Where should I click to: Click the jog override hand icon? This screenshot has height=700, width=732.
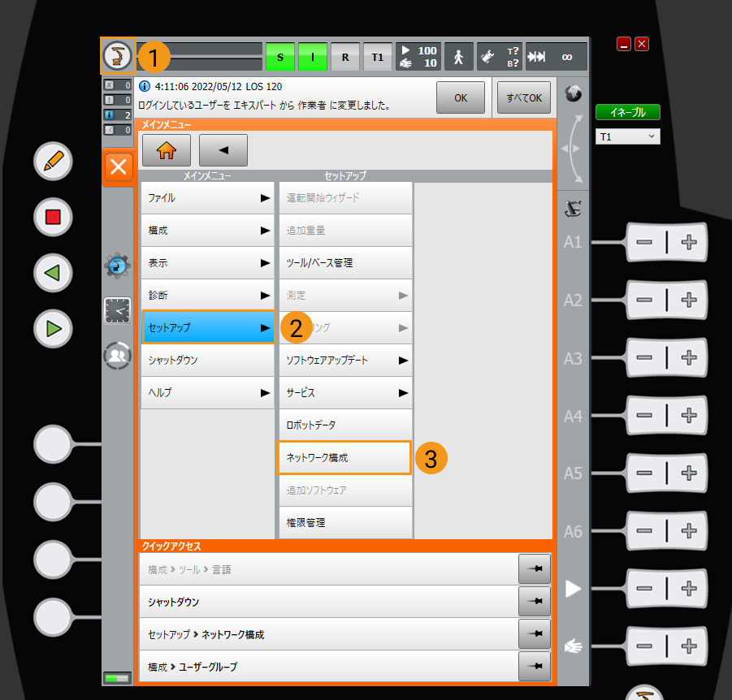(573, 646)
